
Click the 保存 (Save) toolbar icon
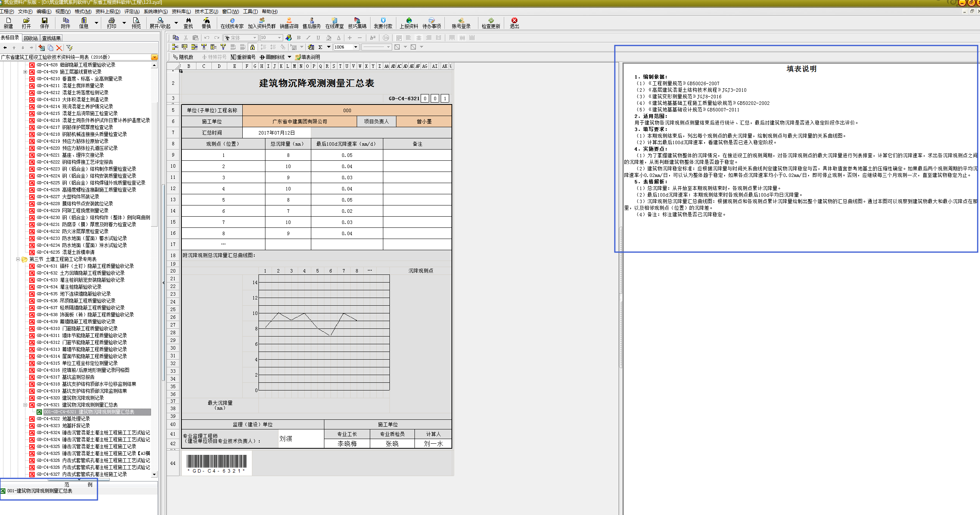pos(45,23)
